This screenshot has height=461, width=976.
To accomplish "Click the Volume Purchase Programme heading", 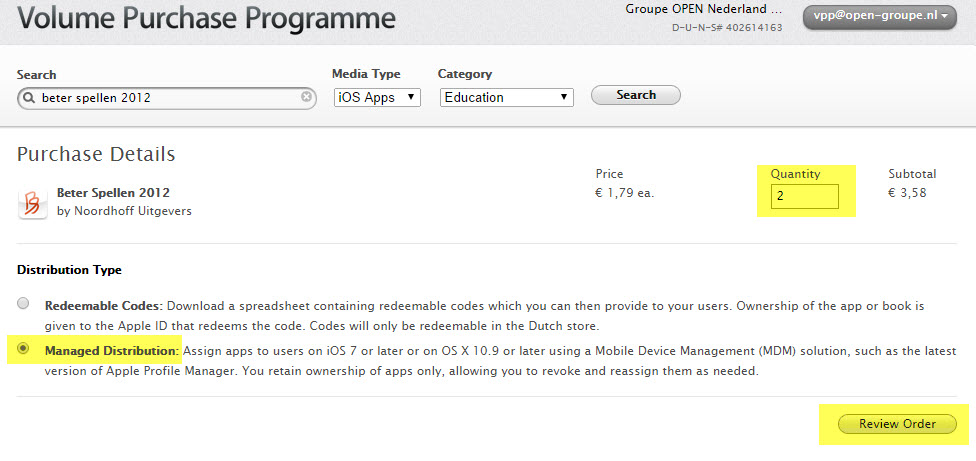I will click(206, 18).
